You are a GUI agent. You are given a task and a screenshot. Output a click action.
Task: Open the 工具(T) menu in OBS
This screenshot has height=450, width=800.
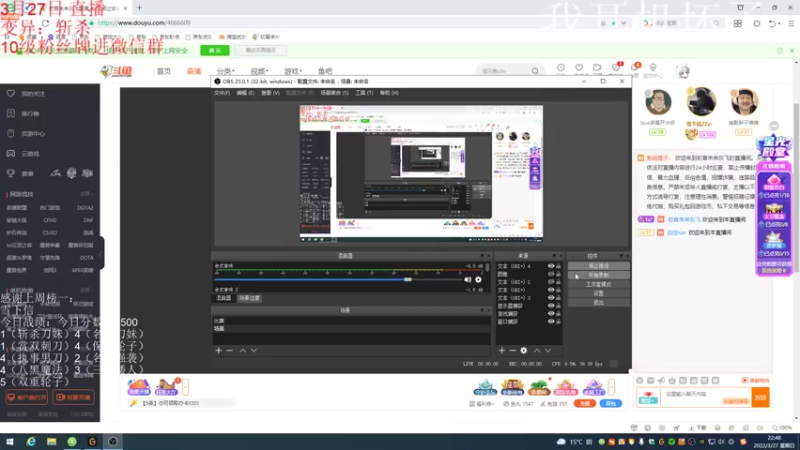coord(364,93)
